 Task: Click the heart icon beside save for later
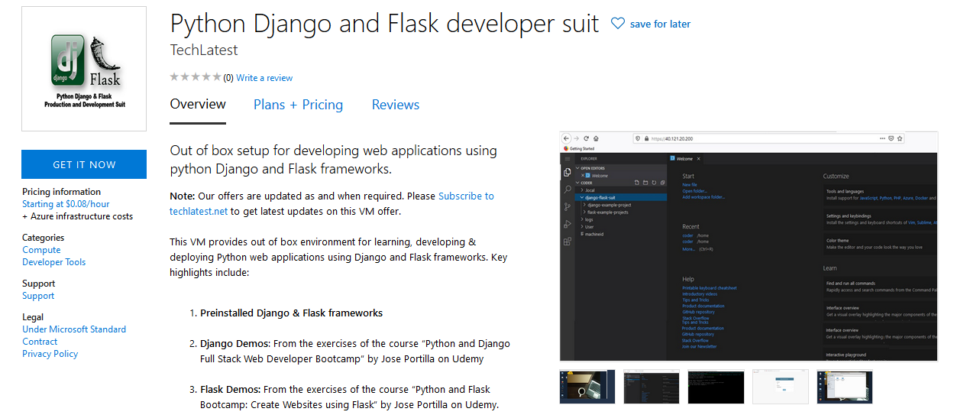618,24
